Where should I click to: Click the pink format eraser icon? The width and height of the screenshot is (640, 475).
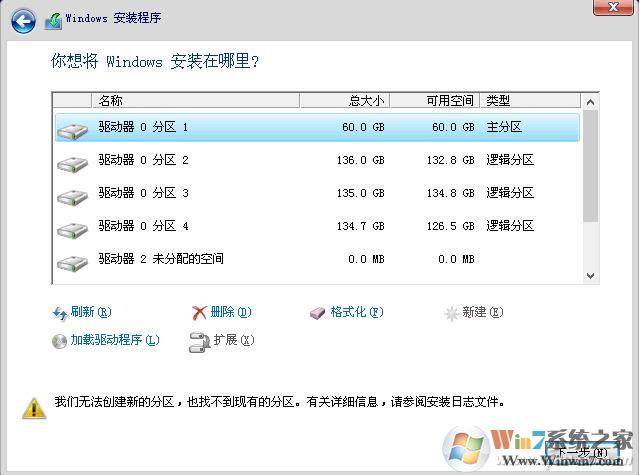coord(317,313)
